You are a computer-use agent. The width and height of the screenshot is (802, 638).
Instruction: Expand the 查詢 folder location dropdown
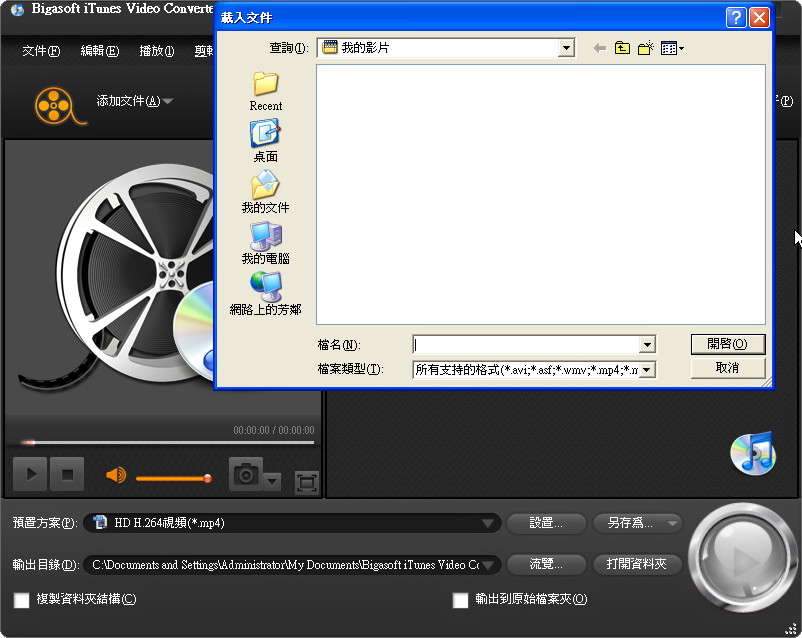(x=567, y=48)
